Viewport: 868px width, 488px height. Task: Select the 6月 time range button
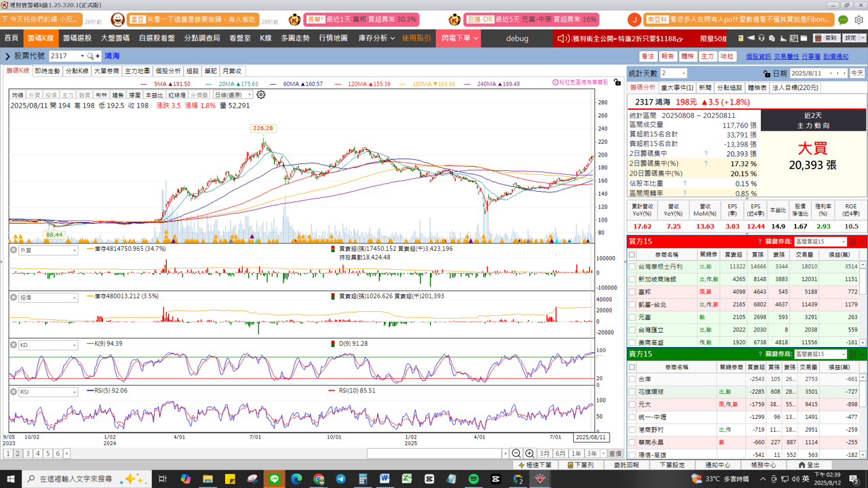pos(560,453)
